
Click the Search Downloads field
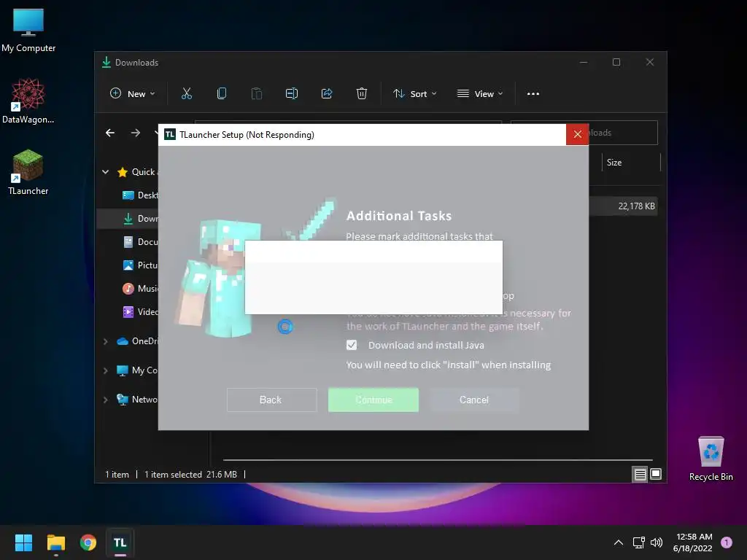(x=623, y=133)
